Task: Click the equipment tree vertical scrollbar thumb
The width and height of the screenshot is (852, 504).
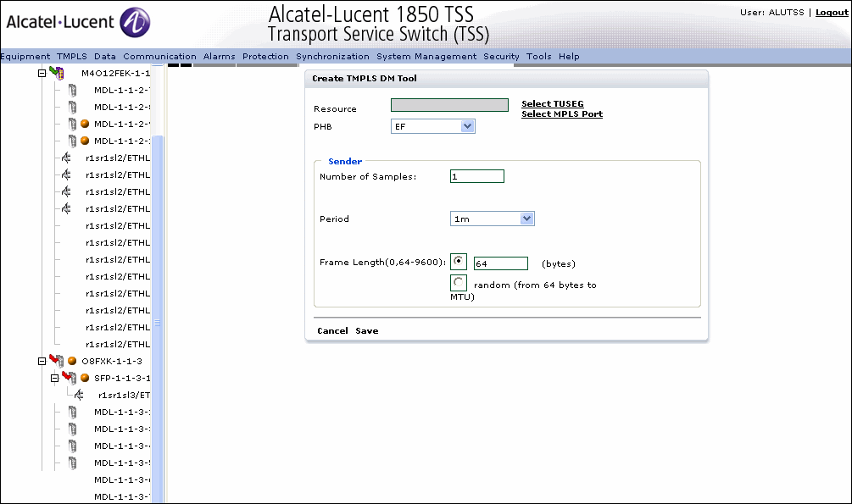Action: pos(157,320)
